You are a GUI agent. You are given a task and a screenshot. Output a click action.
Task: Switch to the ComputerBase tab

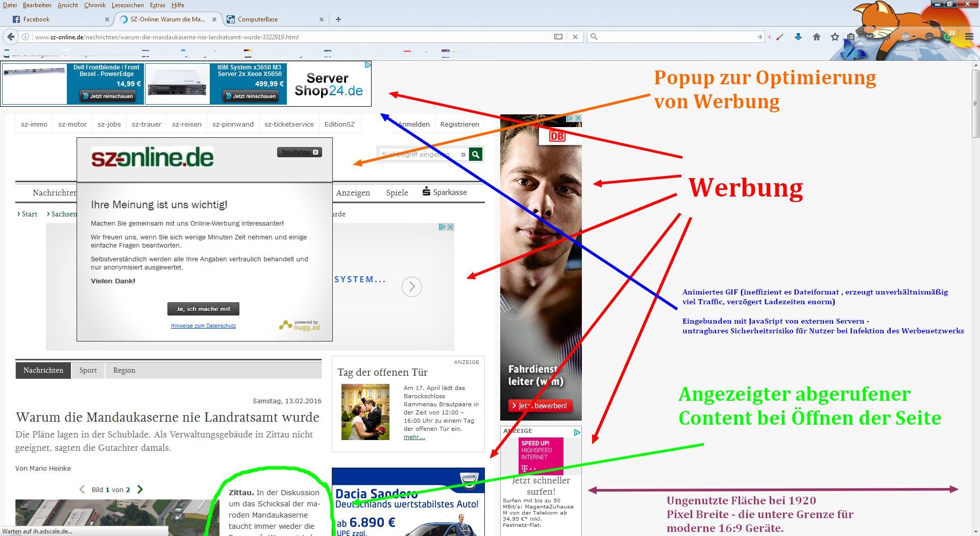point(275,19)
